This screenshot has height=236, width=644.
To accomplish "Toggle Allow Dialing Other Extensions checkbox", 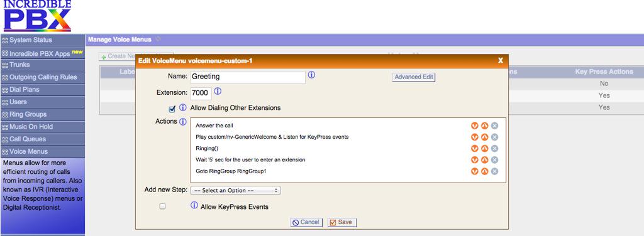I will click(172, 109).
